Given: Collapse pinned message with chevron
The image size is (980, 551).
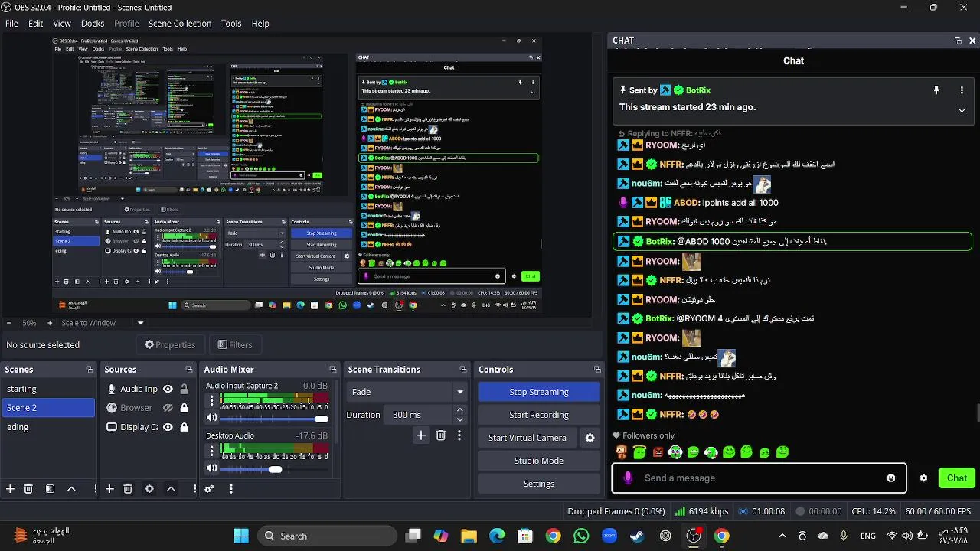Looking at the screenshot, I should (962, 110).
